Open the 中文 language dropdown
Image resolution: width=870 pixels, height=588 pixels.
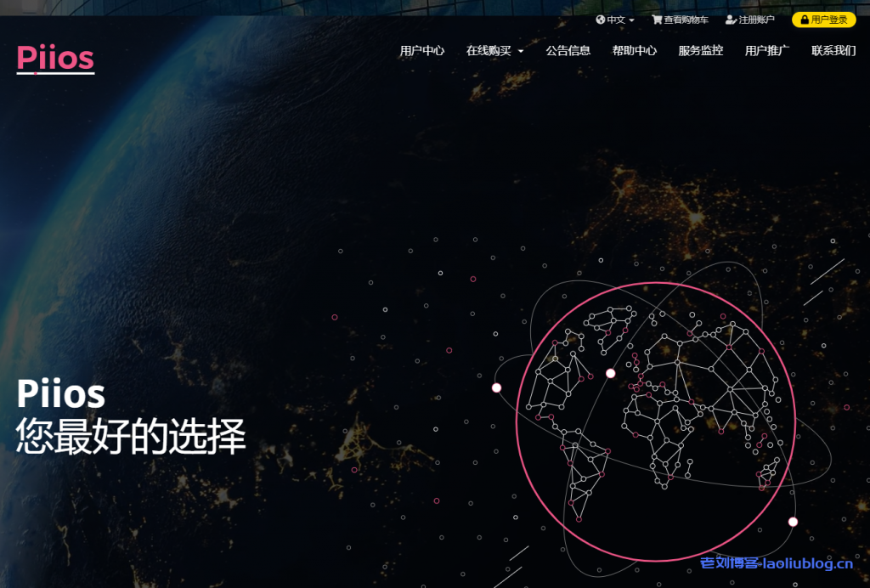[x=615, y=20]
